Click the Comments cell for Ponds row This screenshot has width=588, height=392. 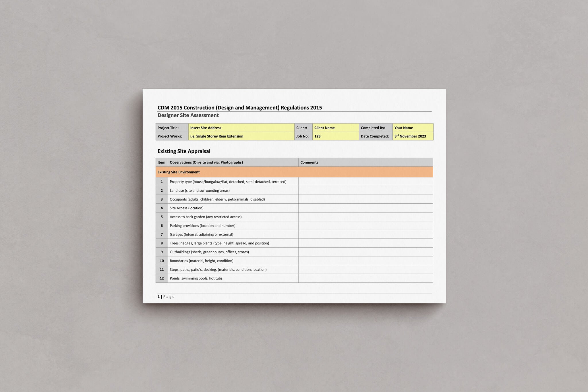tap(365, 278)
